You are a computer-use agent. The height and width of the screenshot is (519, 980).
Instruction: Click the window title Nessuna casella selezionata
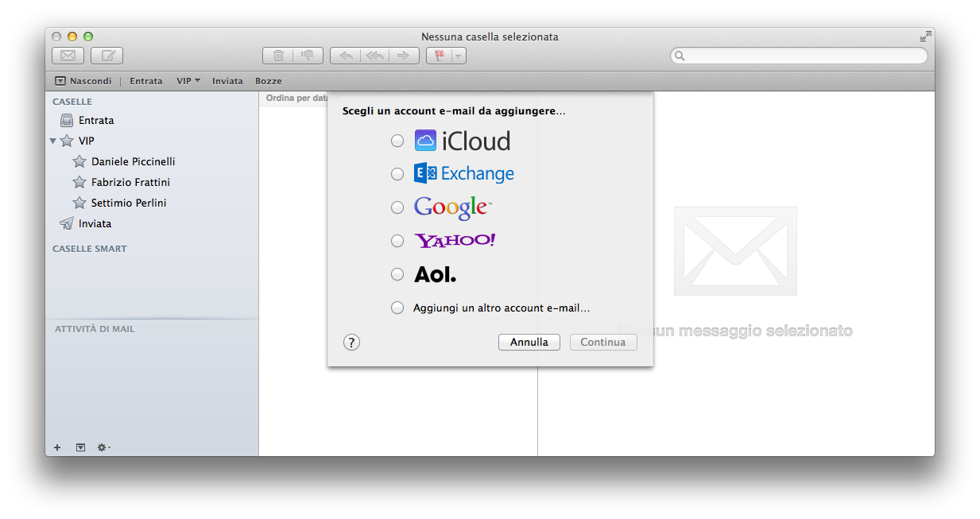tap(490, 37)
